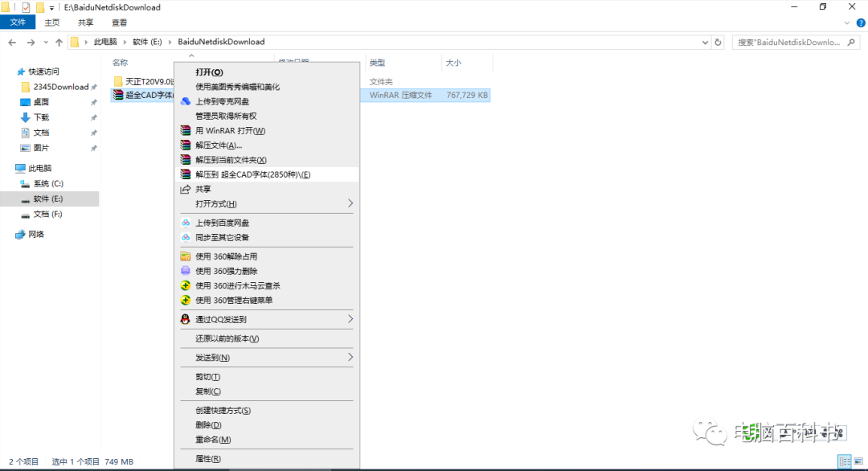868x471 pixels.
Task: Open 文档 (F:) drive in sidebar
Action: [x=47, y=214]
